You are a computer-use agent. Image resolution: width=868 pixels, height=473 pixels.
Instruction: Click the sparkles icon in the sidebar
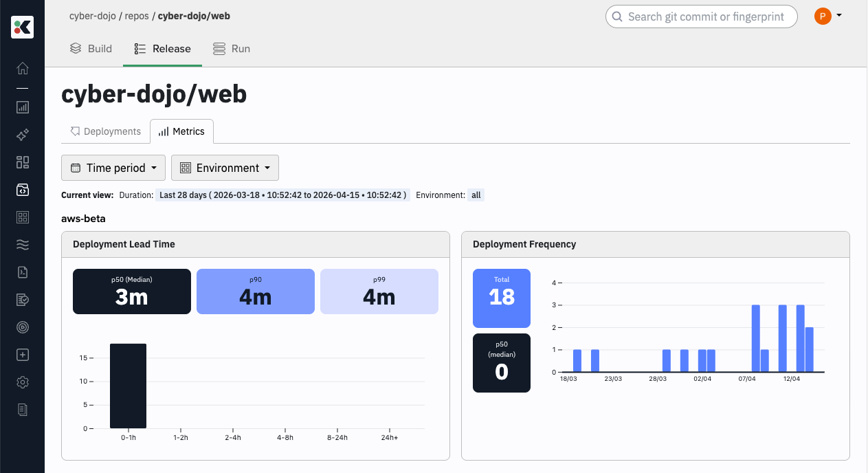pos(23,135)
